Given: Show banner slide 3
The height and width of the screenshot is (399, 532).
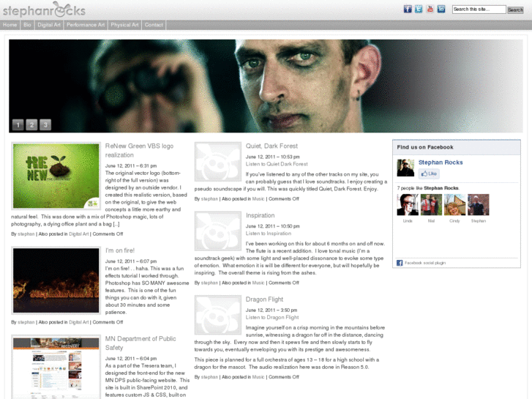Looking at the screenshot, I should click(x=45, y=125).
